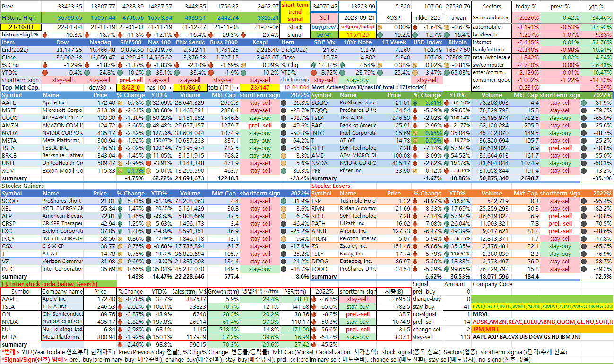The height and width of the screenshot is (364, 614).
Task: Click the NU symbol entry cell in search table
Action: click(21, 329)
